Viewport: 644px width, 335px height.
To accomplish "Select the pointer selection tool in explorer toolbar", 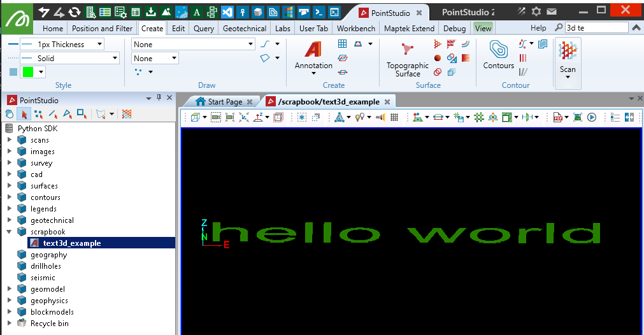I will pos(24,114).
